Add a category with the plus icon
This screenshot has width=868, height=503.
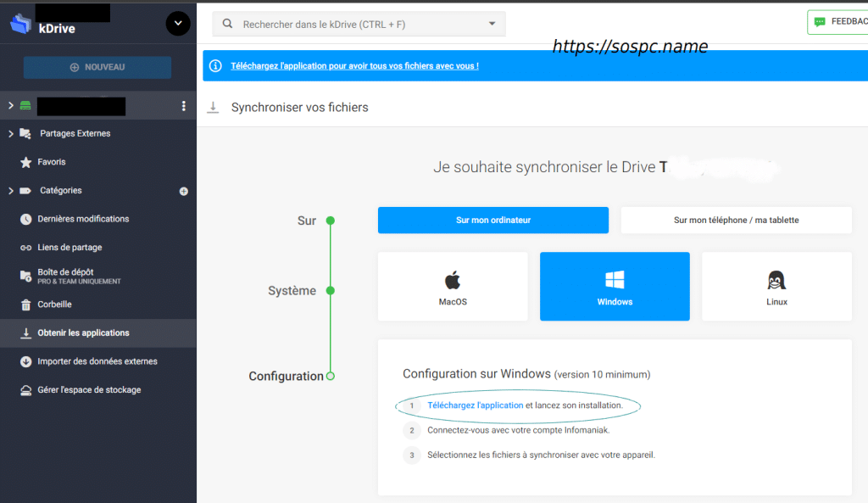184,191
